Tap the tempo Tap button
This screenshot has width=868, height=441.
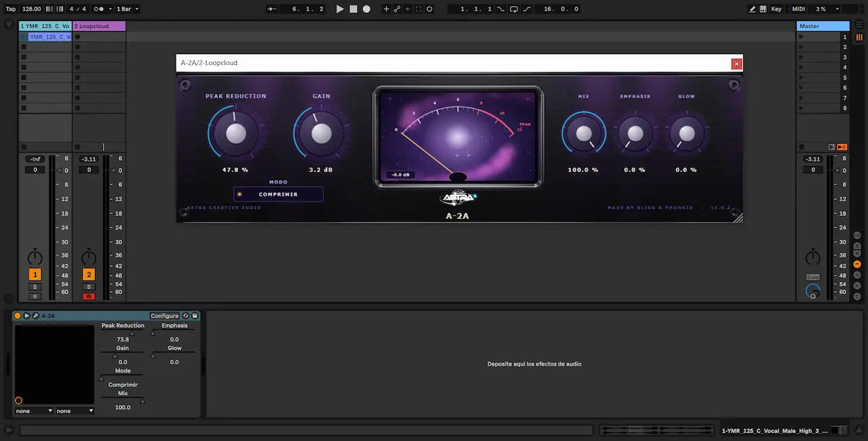click(11, 9)
